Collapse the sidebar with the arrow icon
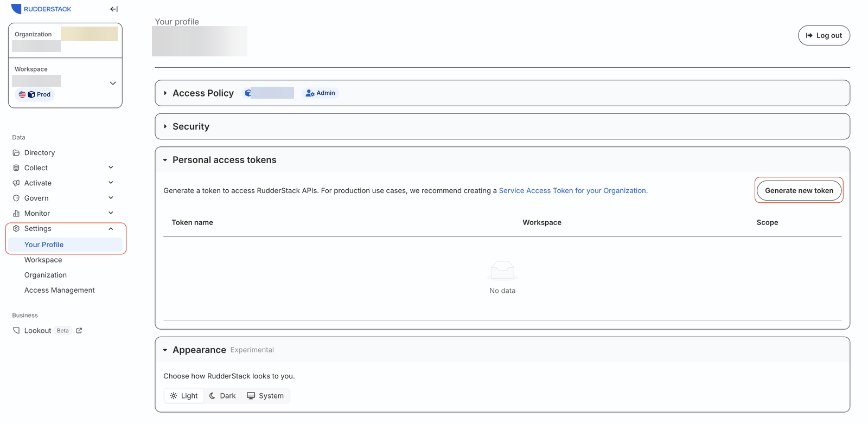This screenshot has width=868, height=424. click(x=114, y=9)
